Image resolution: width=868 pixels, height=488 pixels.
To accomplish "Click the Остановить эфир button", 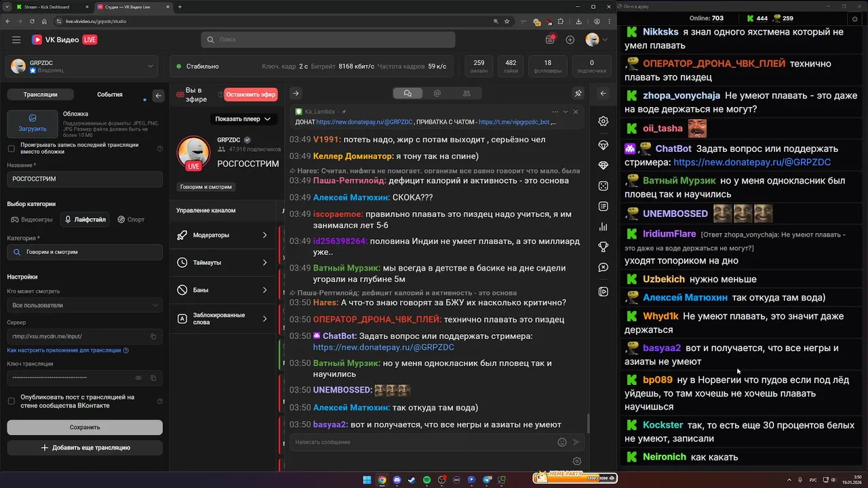I will tap(251, 95).
